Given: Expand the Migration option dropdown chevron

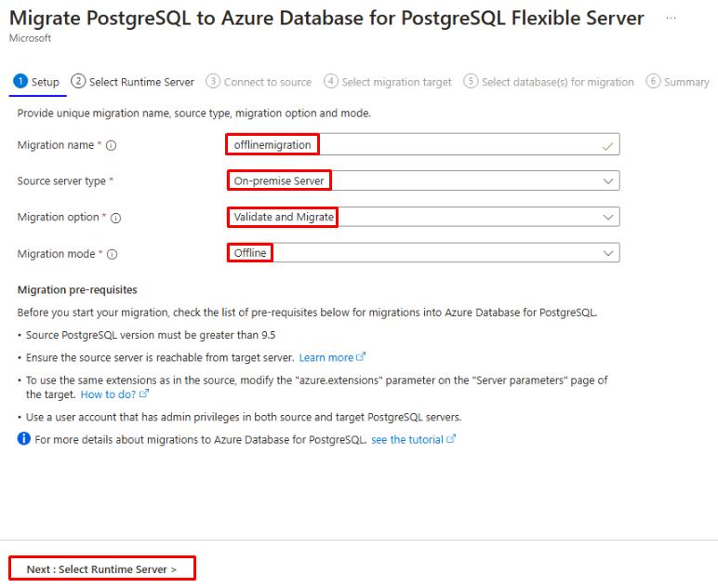Looking at the screenshot, I should 608,217.
